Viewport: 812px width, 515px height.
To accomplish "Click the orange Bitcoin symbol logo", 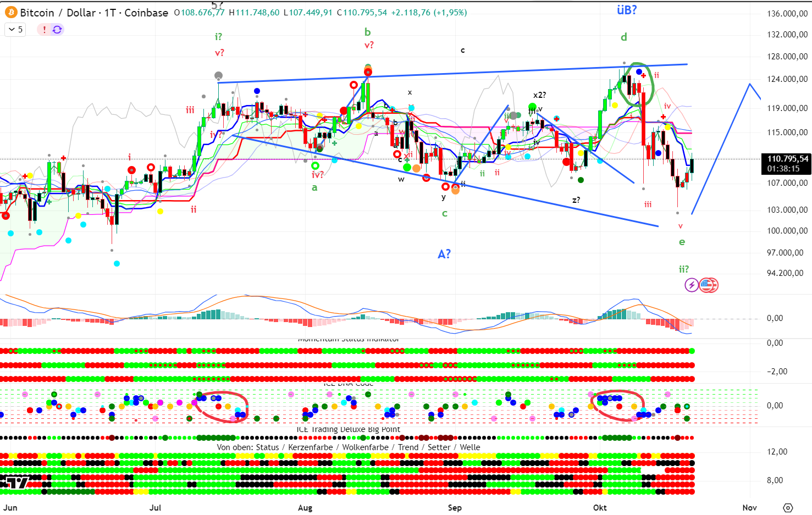I will click(10, 12).
